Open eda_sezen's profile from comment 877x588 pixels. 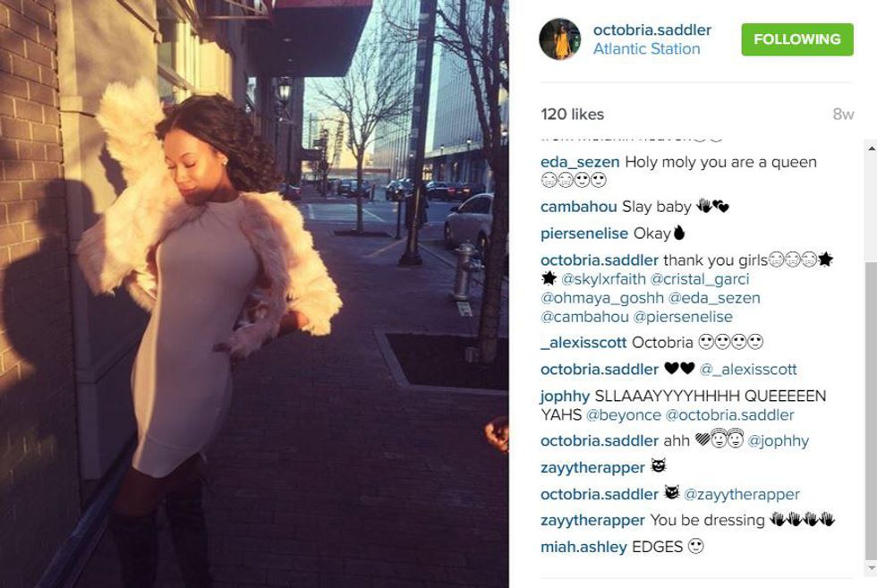click(x=580, y=162)
